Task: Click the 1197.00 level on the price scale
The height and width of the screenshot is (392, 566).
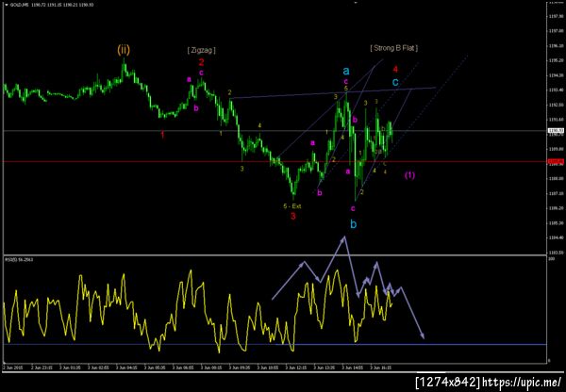Action: 555,31
